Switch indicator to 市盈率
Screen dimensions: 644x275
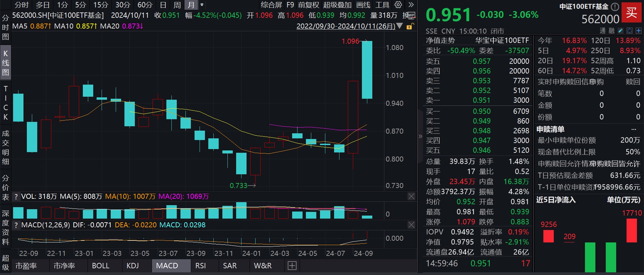pos(26,266)
